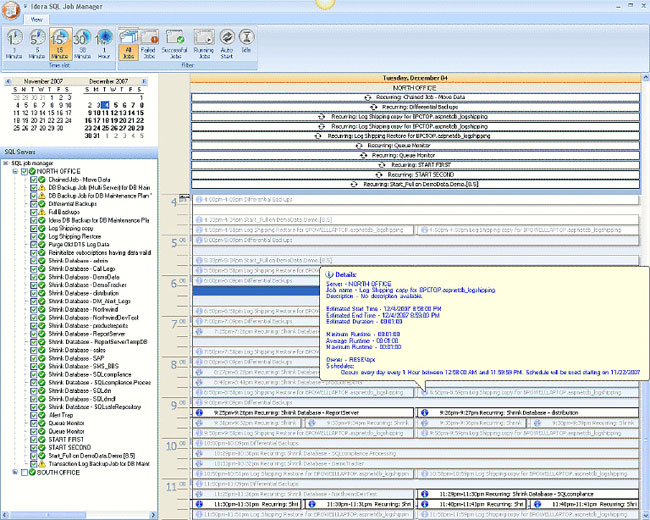
Task: Select the 5 Minute time slot
Action: [x=37, y=44]
